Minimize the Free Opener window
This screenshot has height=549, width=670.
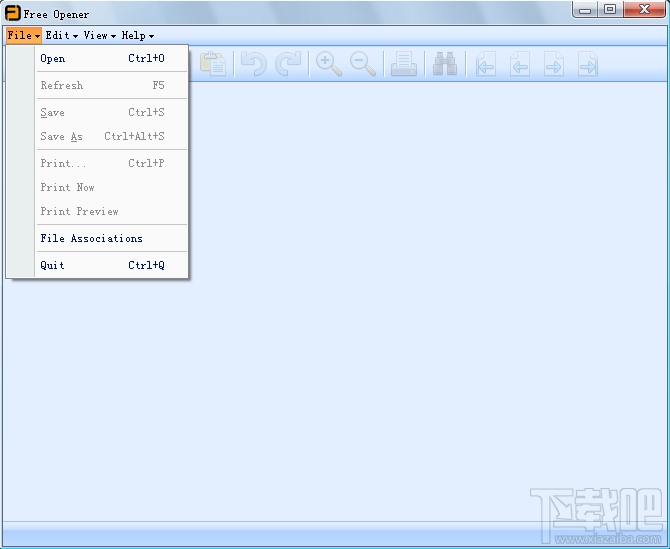point(585,9)
